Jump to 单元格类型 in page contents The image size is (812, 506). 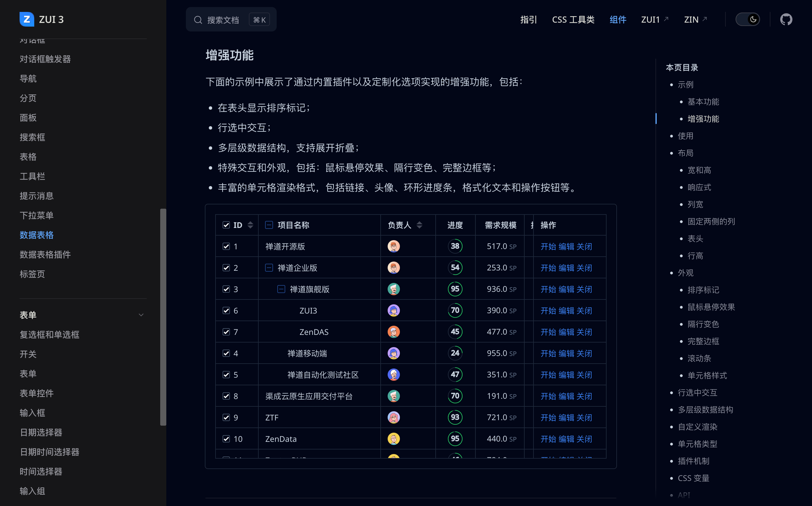click(x=697, y=444)
